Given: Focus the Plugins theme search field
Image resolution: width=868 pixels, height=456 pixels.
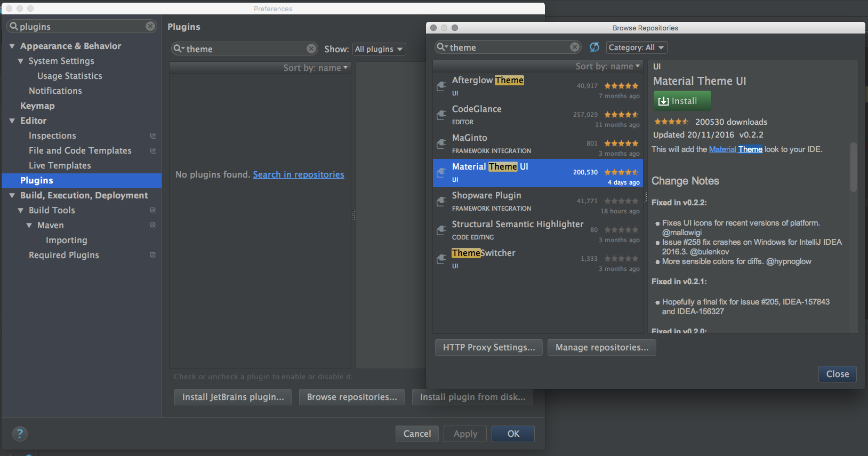Looking at the screenshot, I should click(x=245, y=49).
